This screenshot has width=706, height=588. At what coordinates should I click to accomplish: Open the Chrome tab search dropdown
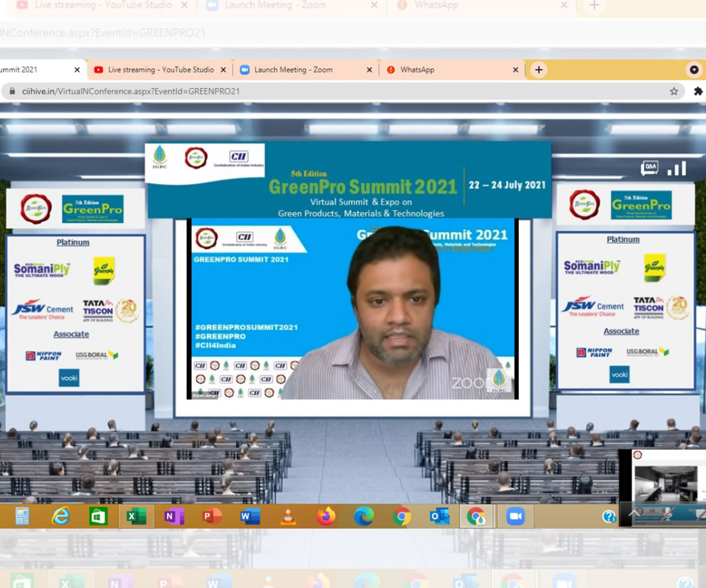click(x=695, y=70)
